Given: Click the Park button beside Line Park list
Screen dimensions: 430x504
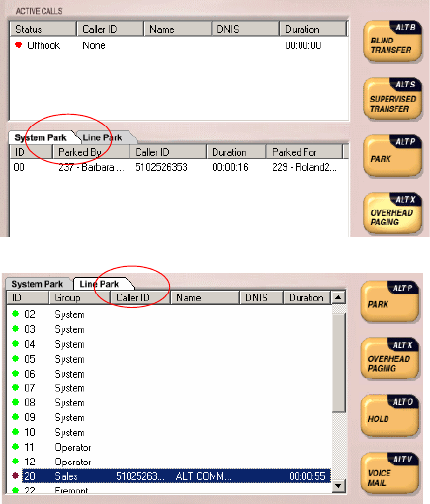Looking at the screenshot, I should [389, 301].
